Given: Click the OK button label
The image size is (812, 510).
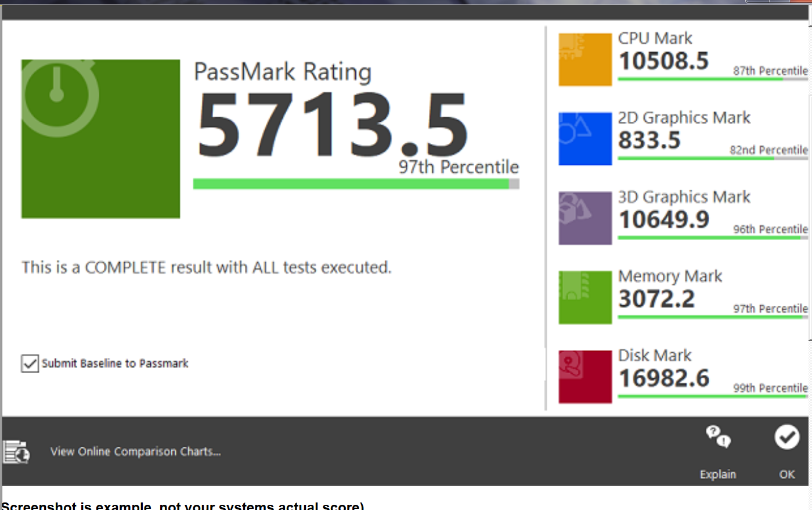Looking at the screenshot, I should tap(787, 474).
